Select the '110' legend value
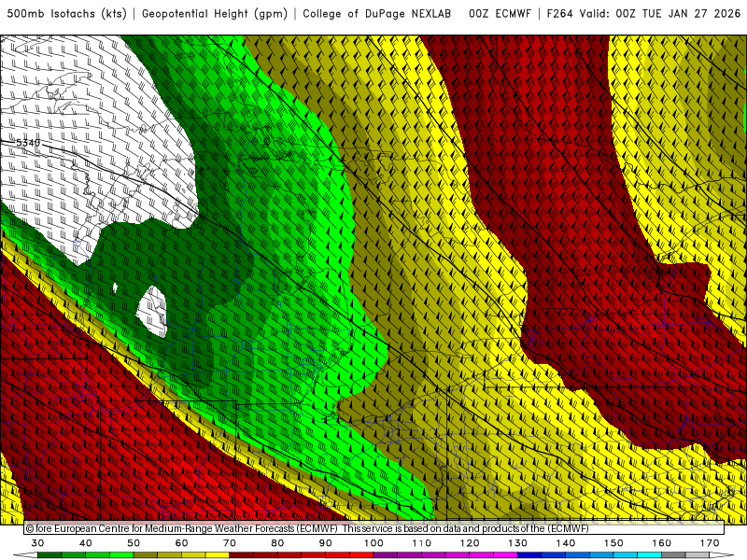Screen dimensions: 747x560 (422, 543)
